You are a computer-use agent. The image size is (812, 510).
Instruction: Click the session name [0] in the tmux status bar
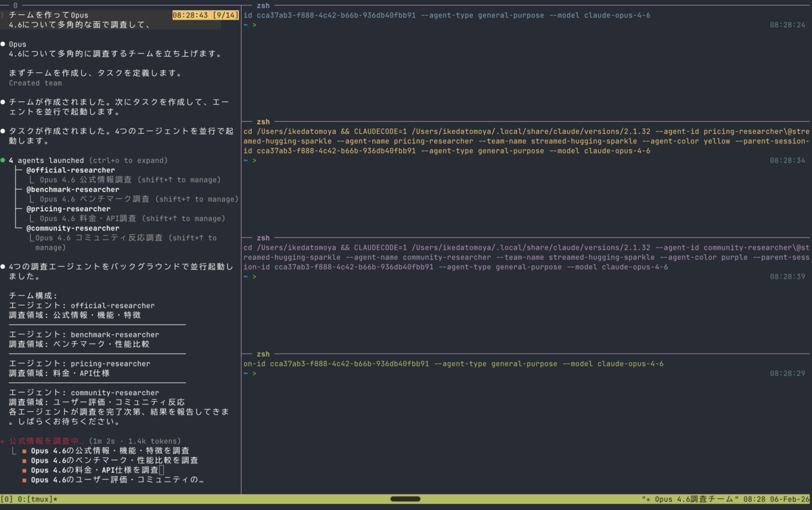(x=7, y=499)
